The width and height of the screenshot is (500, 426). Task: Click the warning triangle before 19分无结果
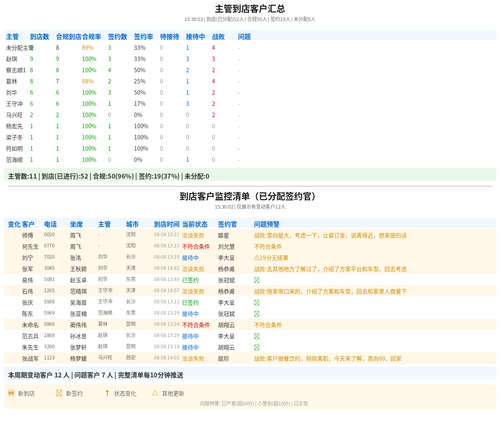[256, 258]
